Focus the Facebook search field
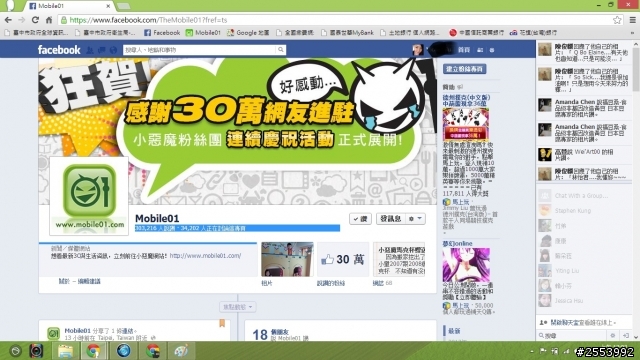640x360 pixels. [199, 50]
